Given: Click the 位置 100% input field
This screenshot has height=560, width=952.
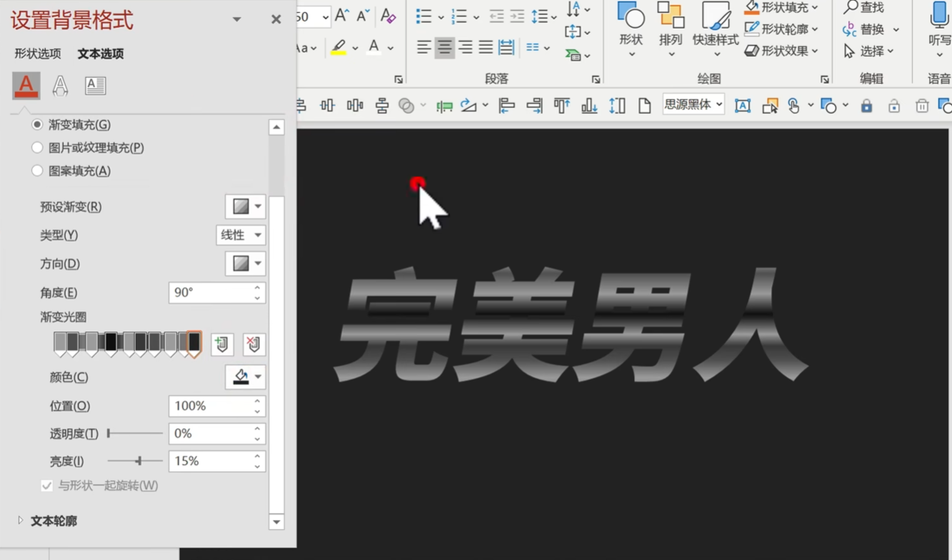Looking at the screenshot, I should 217,406.
